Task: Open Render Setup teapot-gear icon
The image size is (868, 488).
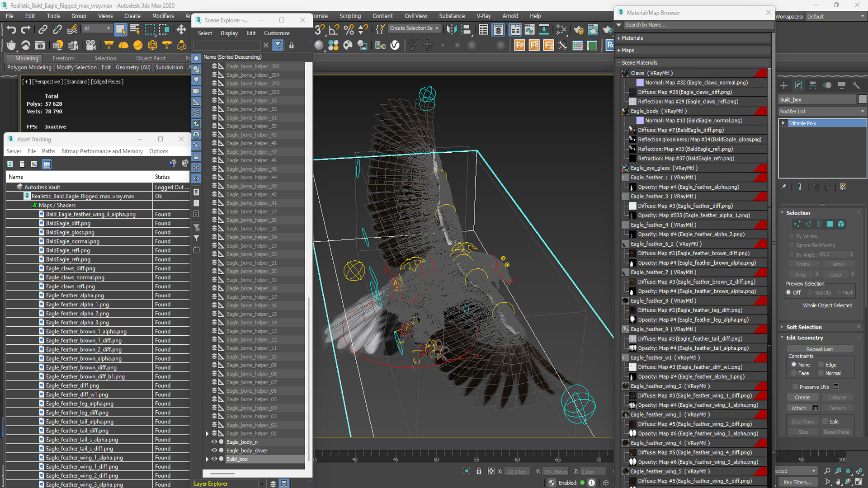Action: [x=578, y=30]
